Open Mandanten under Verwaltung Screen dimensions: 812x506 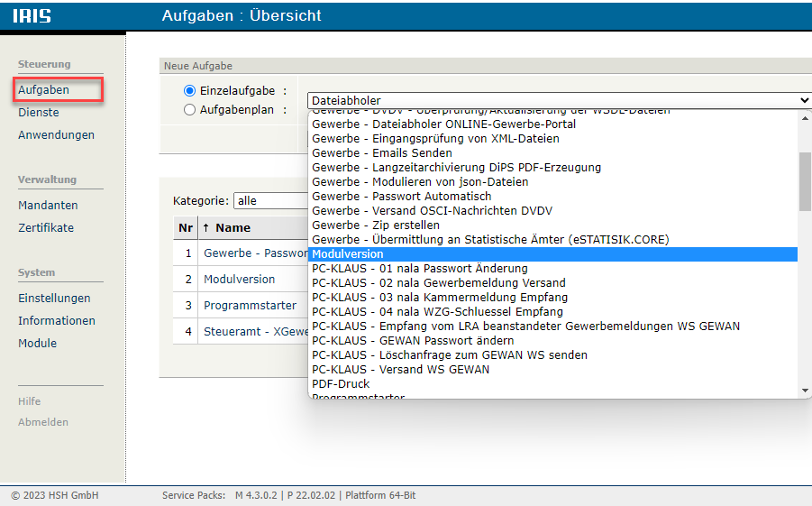click(48, 206)
